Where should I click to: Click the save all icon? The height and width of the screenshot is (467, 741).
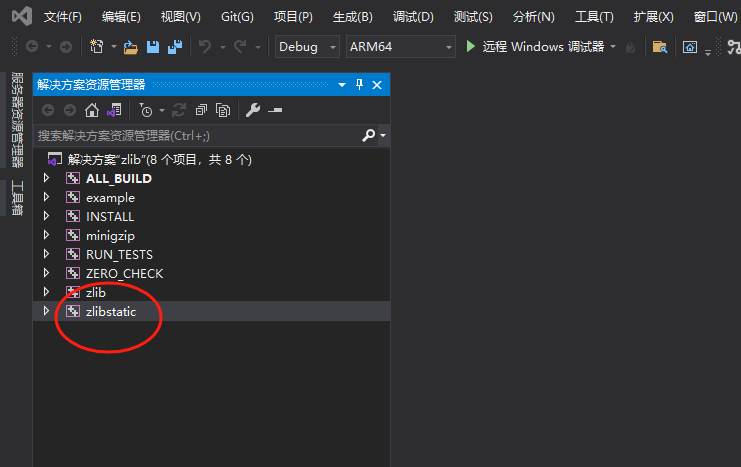(175, 47)
